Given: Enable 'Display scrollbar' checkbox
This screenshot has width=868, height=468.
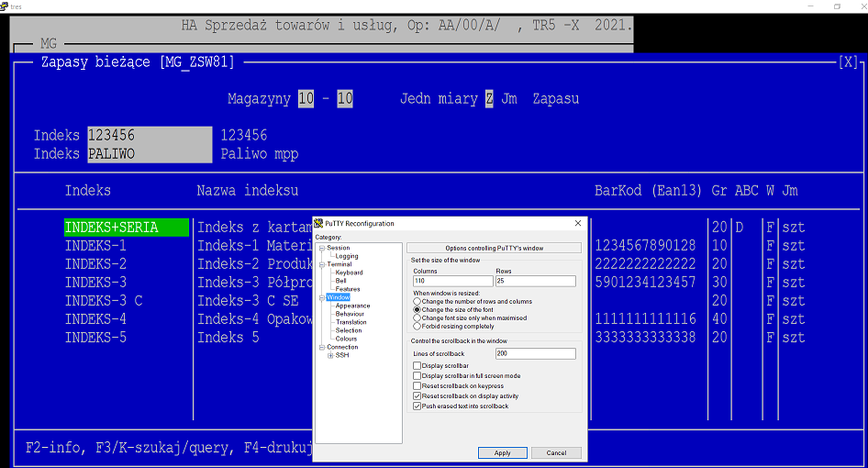Looking at the screenshot, I should [440, 365].
